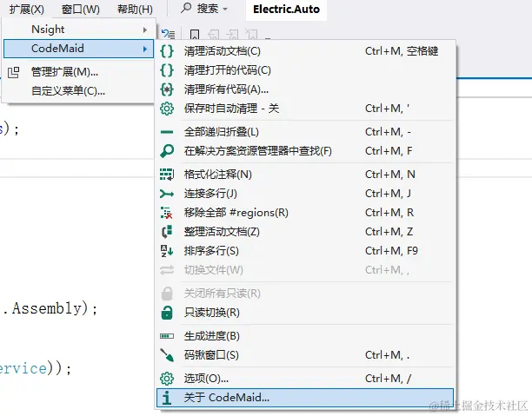Click the undo-list icon in the toolbar
Image resolution: width=532 pixels, height=416 pixels.
point(168,34)
